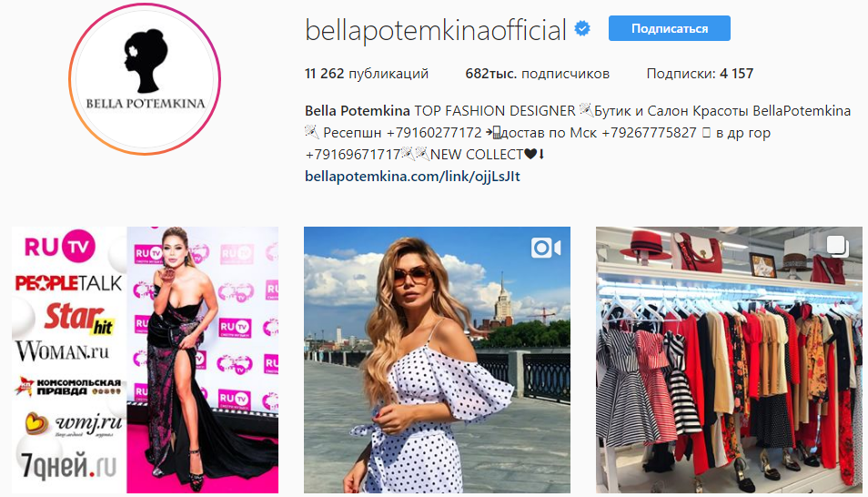Open the polka dot dress video post
The image size is (868, 497).
point(437,360)
